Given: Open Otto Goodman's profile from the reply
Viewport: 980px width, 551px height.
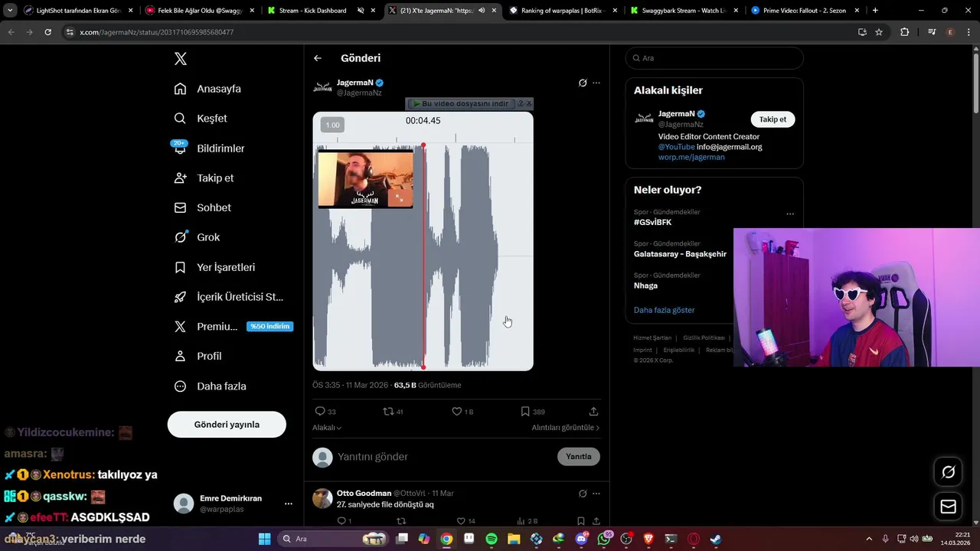Looking at the screenshot, I should [x=364, y=494].
